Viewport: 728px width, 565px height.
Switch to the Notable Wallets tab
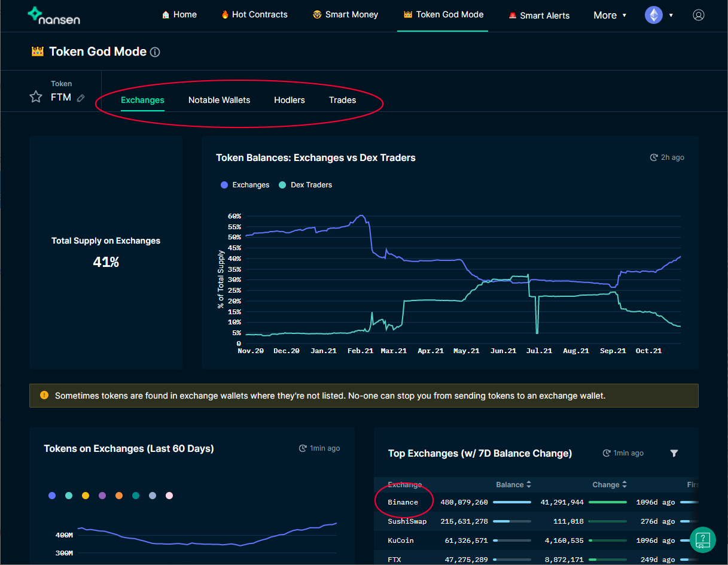[219, 100]
